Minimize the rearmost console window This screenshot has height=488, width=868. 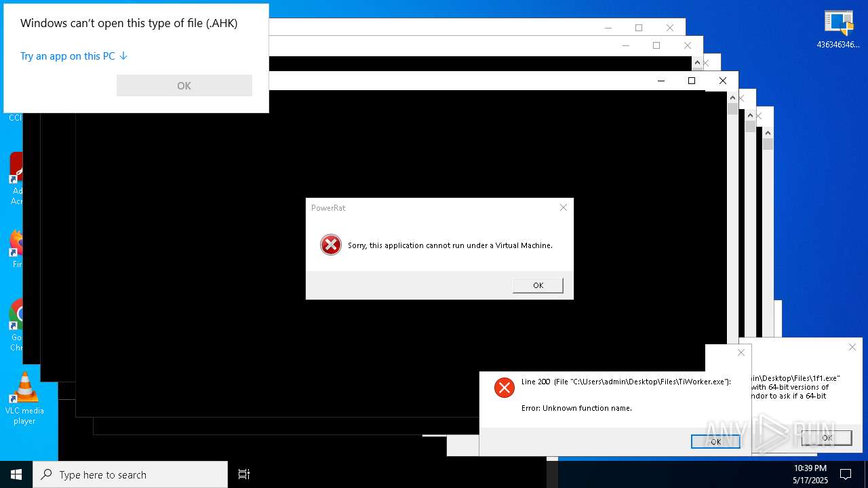[608, 28]
